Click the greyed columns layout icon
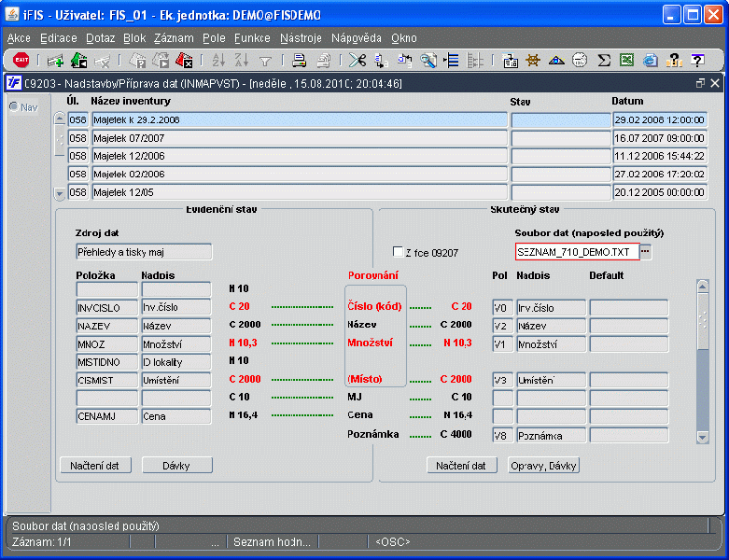Screen dimensions: 729x560 tap(475, 61)
